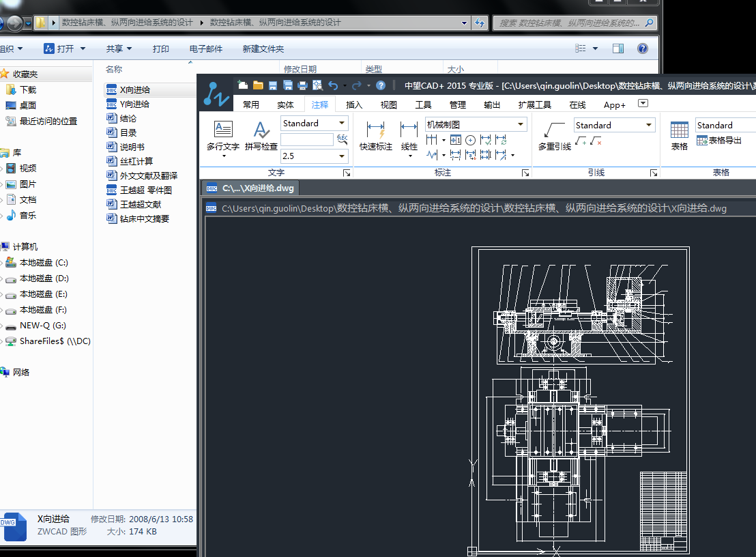The image size is (756, 557).
Task: Run the 拼写检查 spell check tool
Action: [261, 134]
